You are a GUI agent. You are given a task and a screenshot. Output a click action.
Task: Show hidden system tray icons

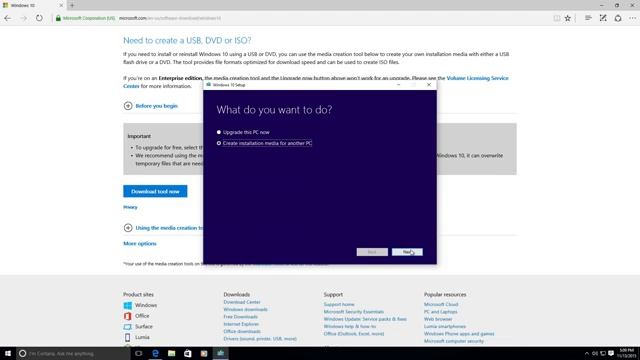587,353
